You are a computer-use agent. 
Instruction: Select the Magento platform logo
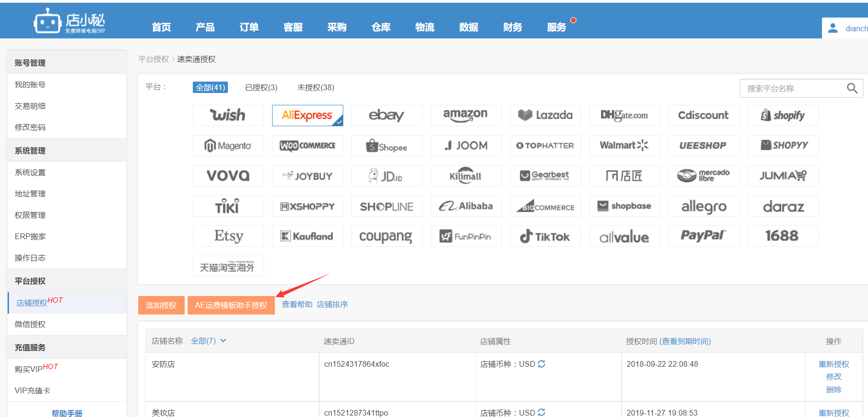pos(228,146)
